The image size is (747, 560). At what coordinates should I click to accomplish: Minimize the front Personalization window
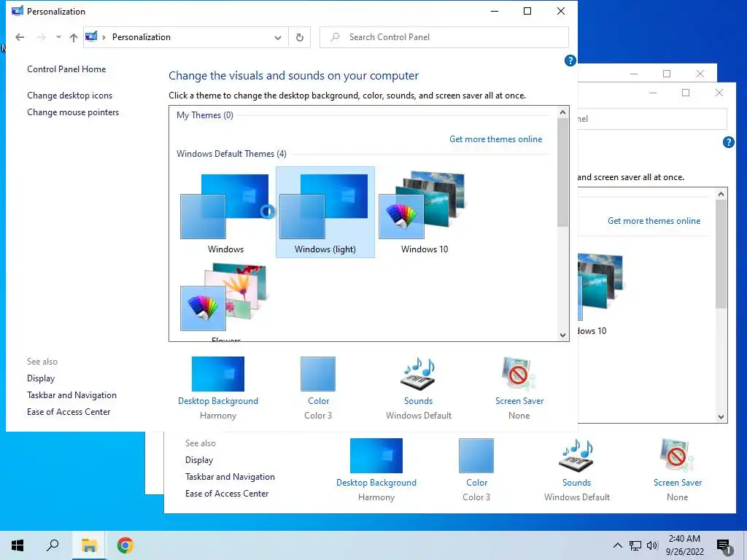click(495, 11)
